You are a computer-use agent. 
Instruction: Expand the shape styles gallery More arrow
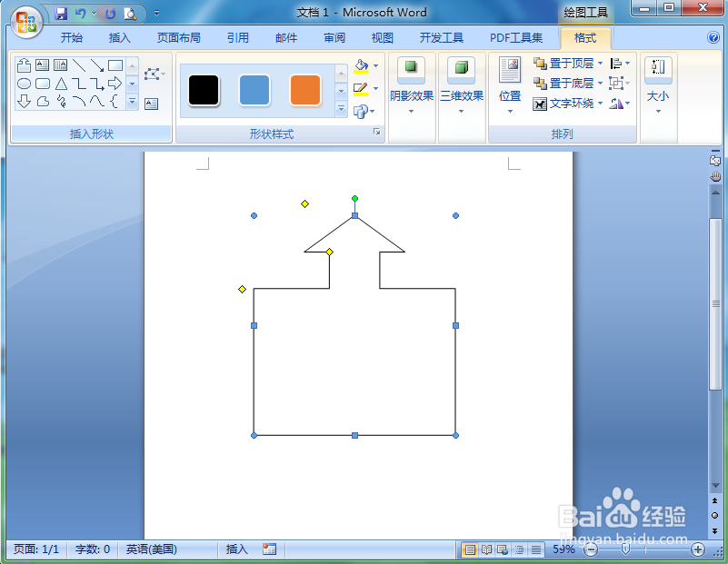pyautogui.click(x=341, y=109)
